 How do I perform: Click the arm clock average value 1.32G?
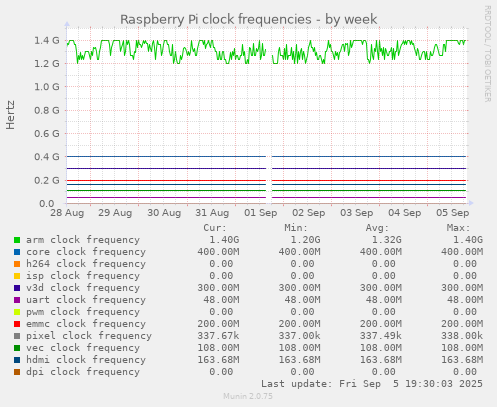(387, 240)
